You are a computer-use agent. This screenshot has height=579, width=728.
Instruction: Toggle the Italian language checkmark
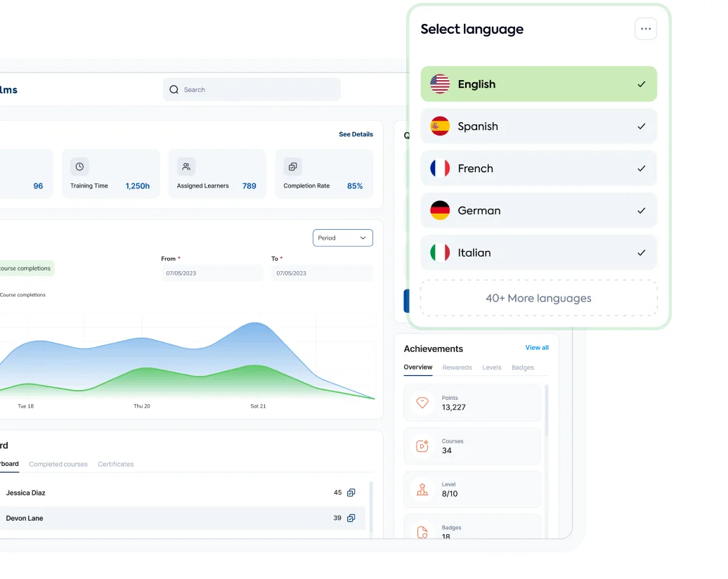click(x=641, y=253)
